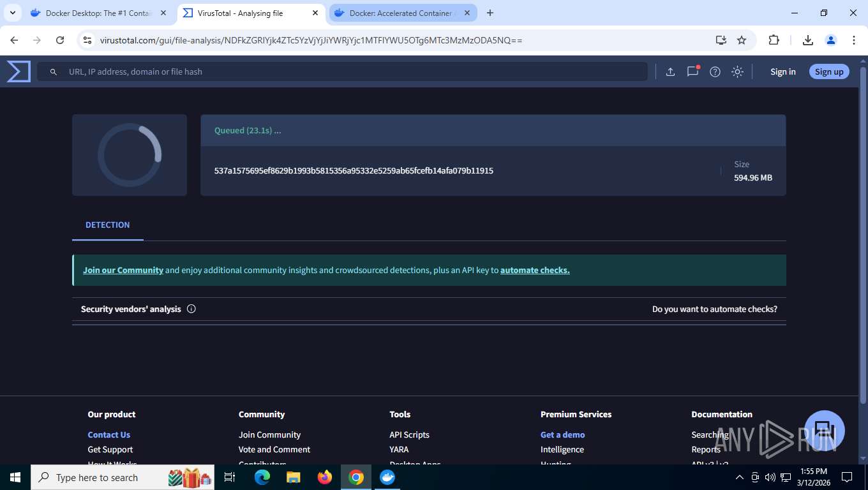This screenshot has height=490, width=868.
Task: Click the 594.96 MB size value
Action: pos(753,177)
